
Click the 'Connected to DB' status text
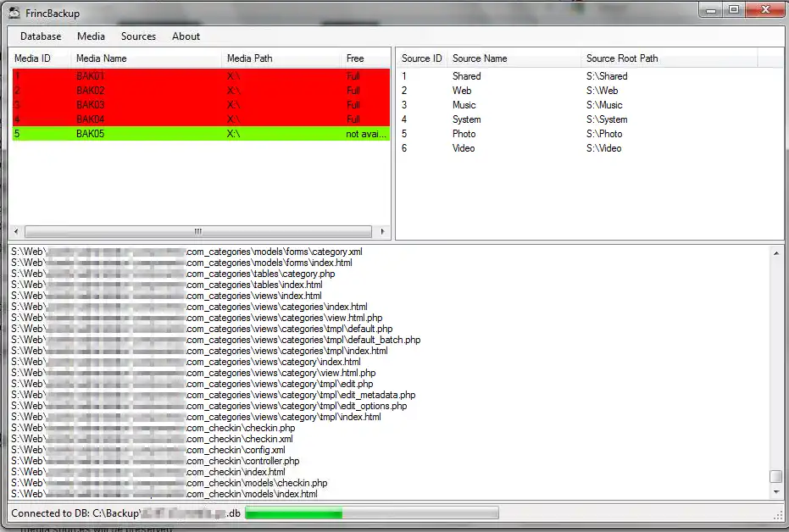coord(125,513)
